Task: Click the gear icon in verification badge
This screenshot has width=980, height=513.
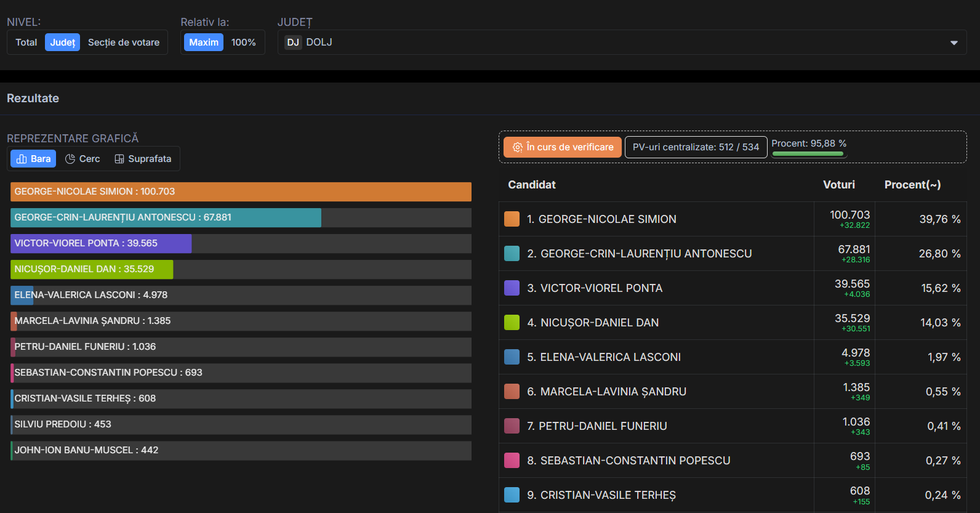Action: click(x=517, y=147)
